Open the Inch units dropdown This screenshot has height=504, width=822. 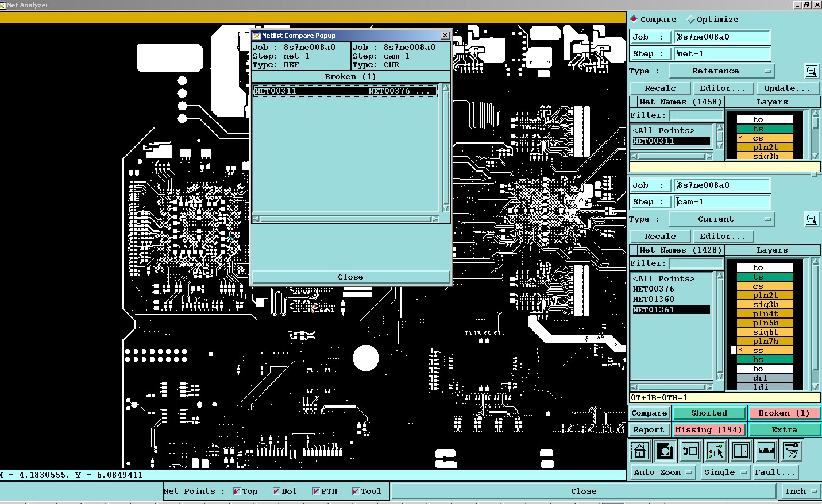(x=801, y=491)
